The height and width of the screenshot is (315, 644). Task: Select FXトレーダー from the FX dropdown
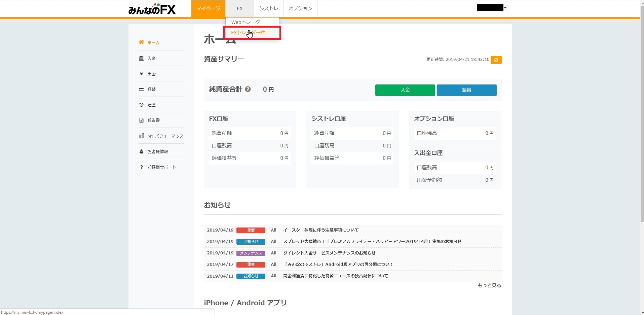[248, 33]
